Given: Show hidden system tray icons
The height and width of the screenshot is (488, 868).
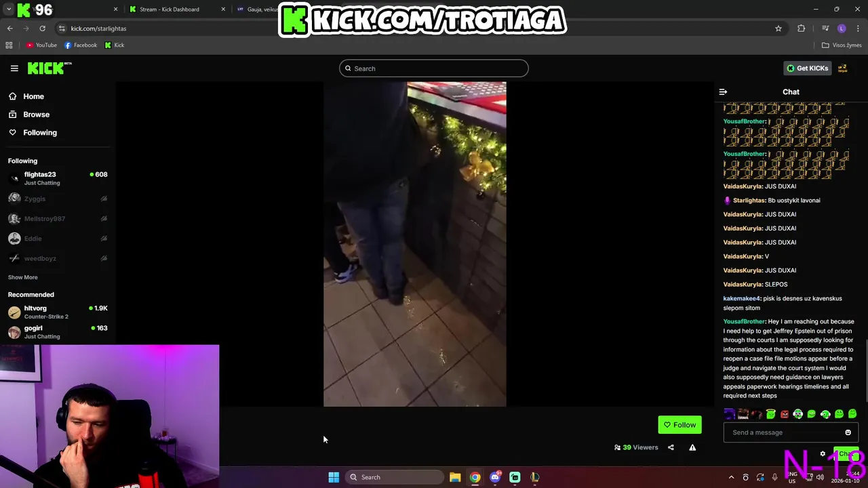Looking at the screenshot, I should (731, 477).
